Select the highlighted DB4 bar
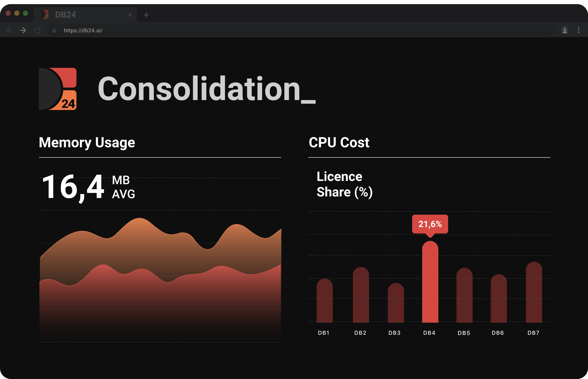588x379 pixels. pyautogui.click(x=430, y=283)
